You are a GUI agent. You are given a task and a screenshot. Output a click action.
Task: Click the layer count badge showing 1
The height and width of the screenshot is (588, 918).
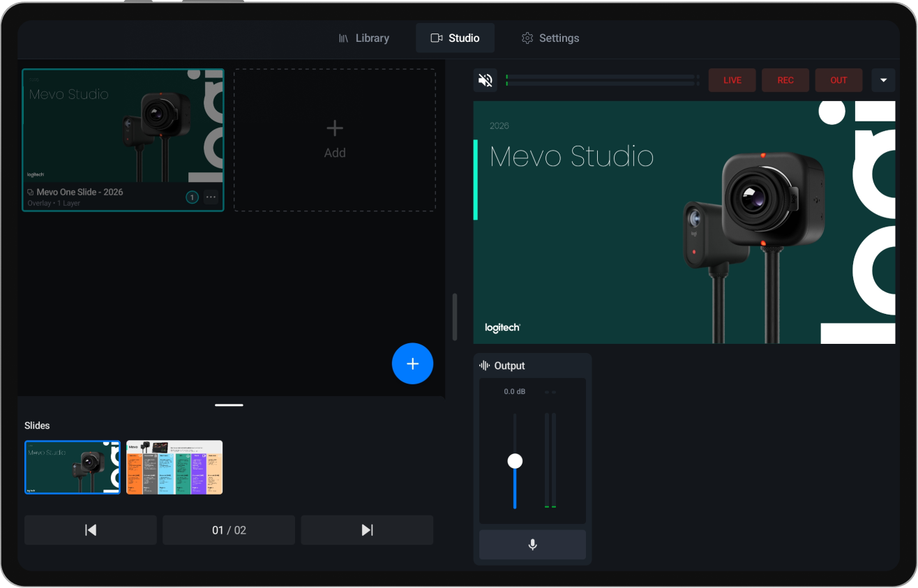192,197
